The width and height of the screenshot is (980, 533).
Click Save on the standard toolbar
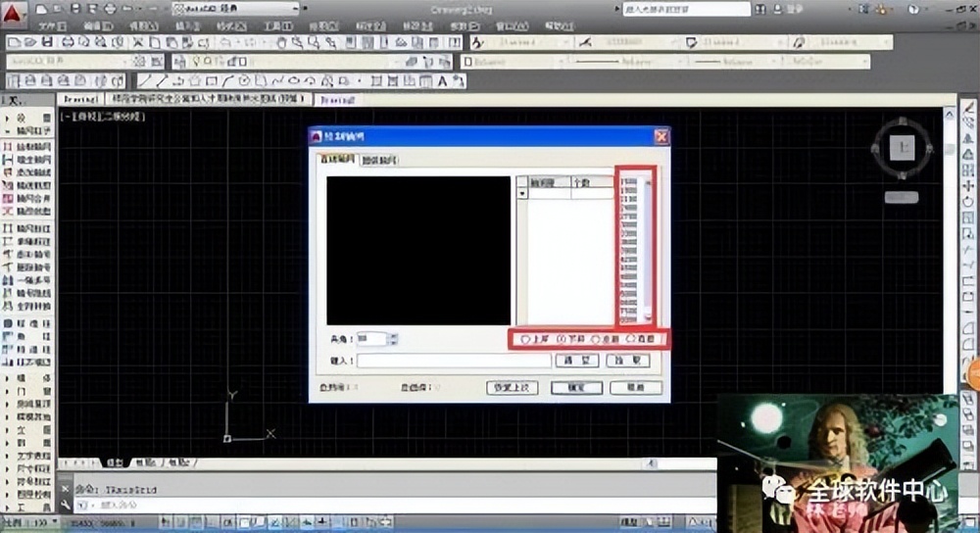(47, 42)
